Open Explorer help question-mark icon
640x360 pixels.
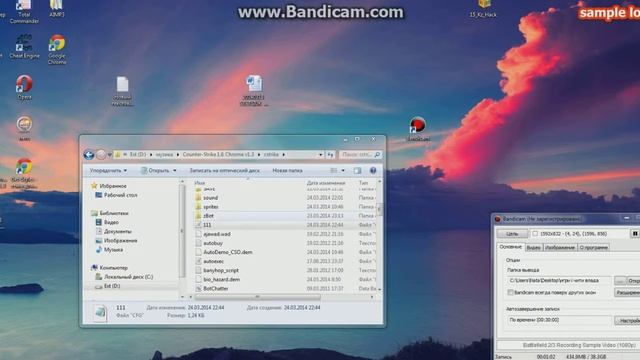point(373,171)
